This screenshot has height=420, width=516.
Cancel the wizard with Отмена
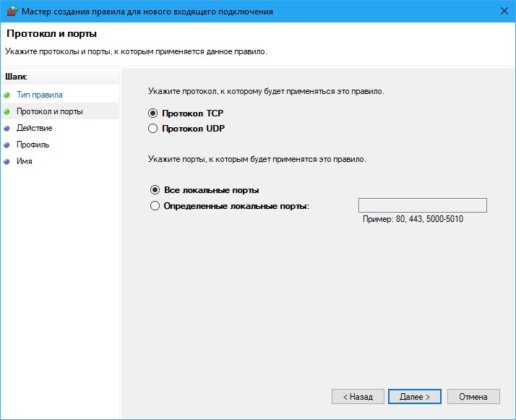pos(473,397)
